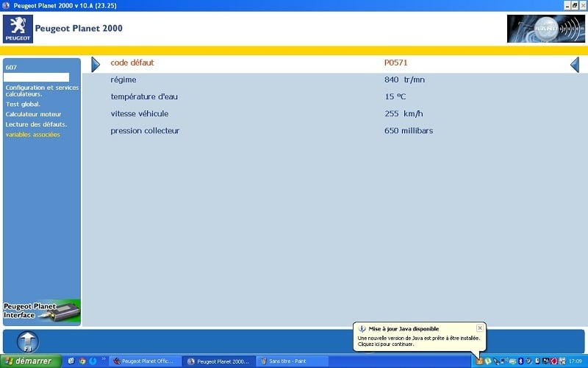
Task: Switch to Peugeot Planet Office taskbar window
Action: (146, 361)
